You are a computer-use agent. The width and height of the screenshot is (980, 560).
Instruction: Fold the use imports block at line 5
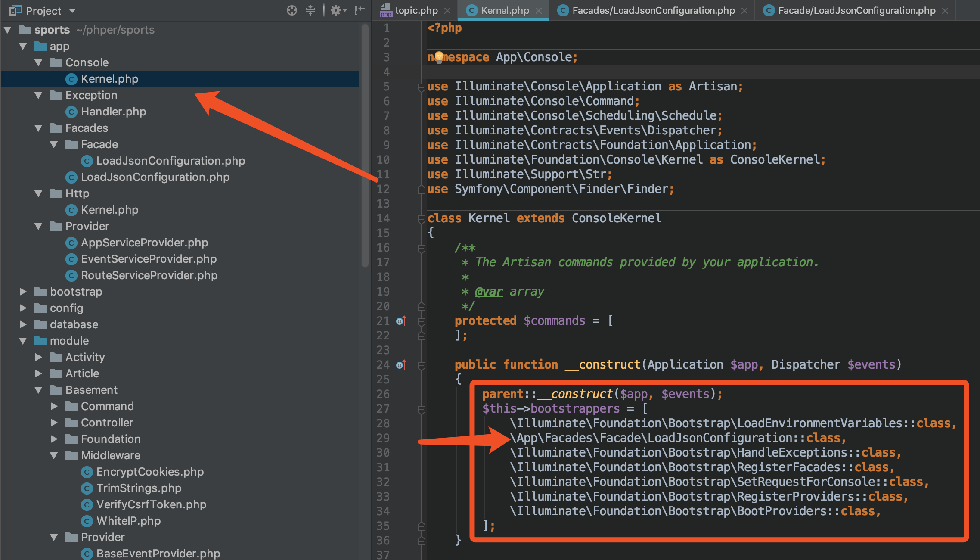click(421, 87)
